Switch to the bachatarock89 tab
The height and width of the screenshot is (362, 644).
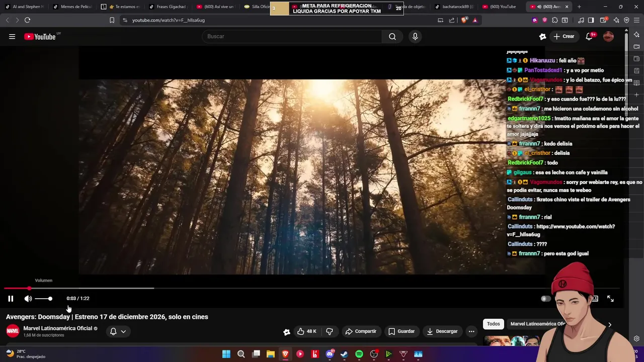(454, 7)
